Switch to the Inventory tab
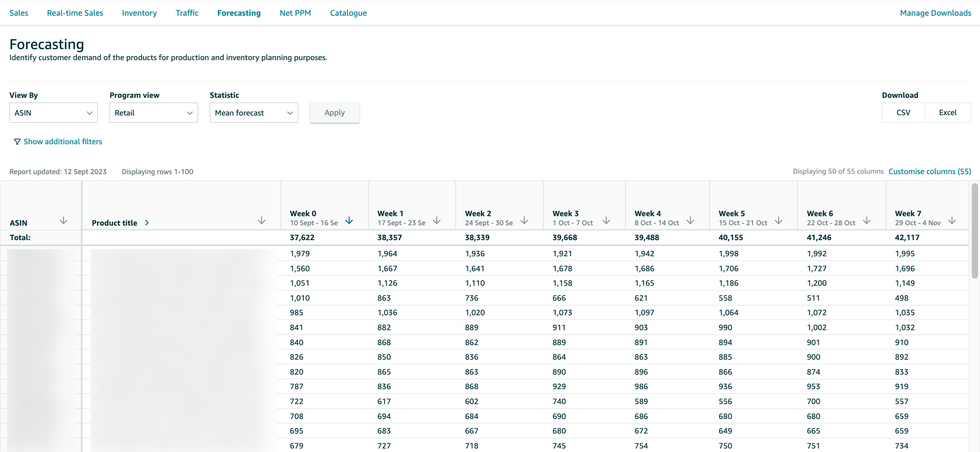 coord(139,13)
